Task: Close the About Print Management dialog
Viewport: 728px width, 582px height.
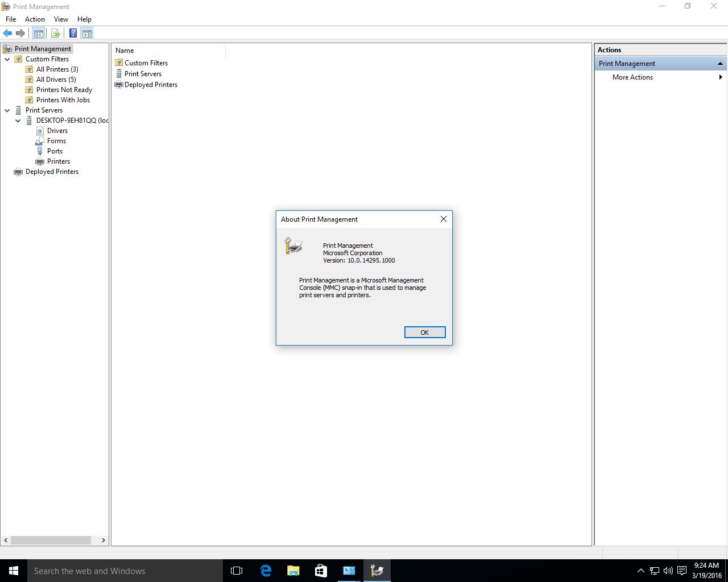Action: point(444,219)
